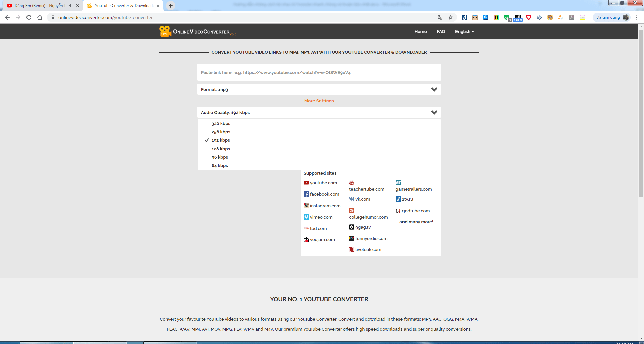Screen dimensions: 644x344
Task: Click liveleak.com supported site
Action: tap(365, 249)
